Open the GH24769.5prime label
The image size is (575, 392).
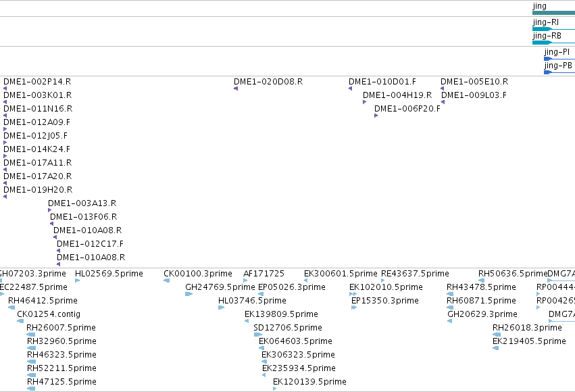(220, 287)
